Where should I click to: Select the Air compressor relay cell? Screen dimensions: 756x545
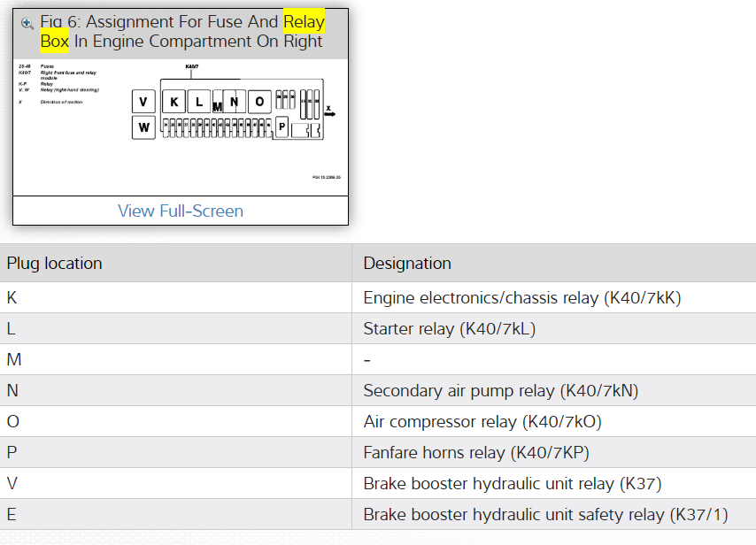click(482, 421)
